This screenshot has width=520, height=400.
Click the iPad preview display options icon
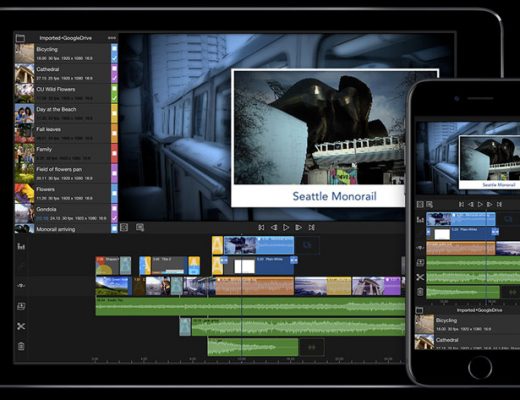pyautogui.click(x=140, y=227)
